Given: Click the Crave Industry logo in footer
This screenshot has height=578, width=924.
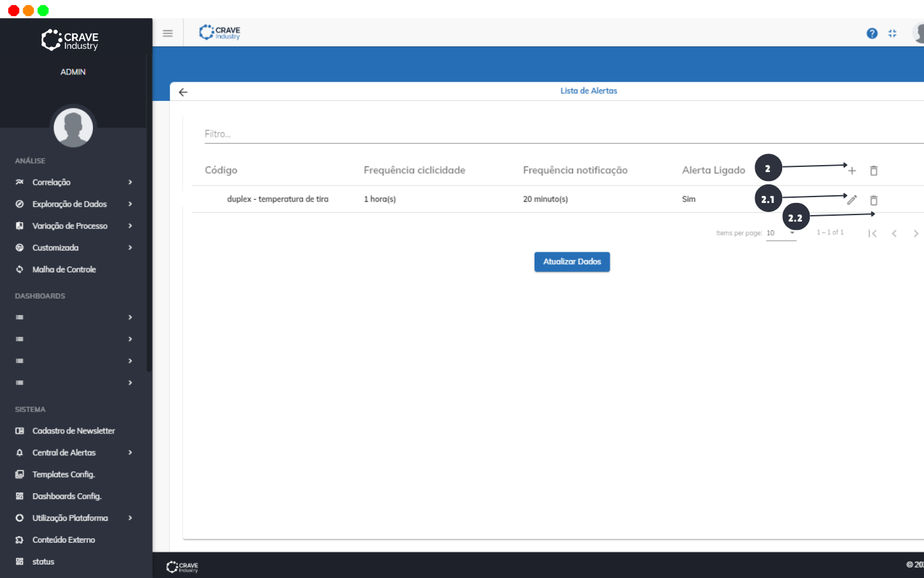Looking at the screenshot, I should point(182,566).
